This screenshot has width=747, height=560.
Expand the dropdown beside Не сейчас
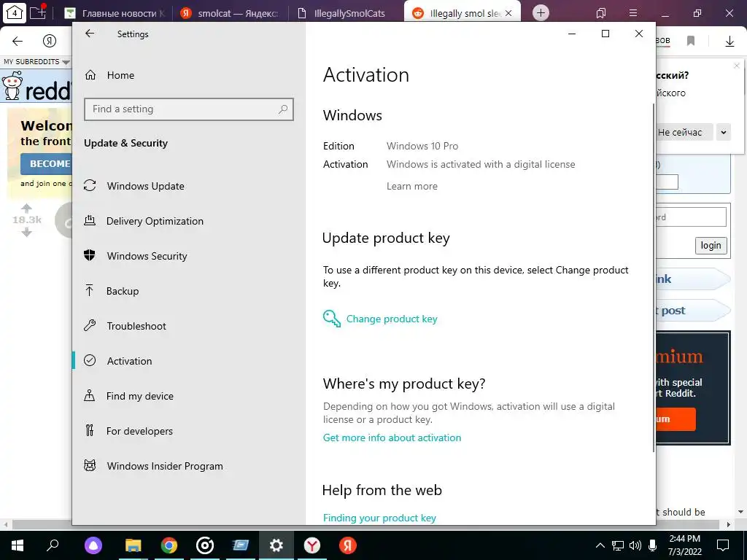[x=723, y=133]
